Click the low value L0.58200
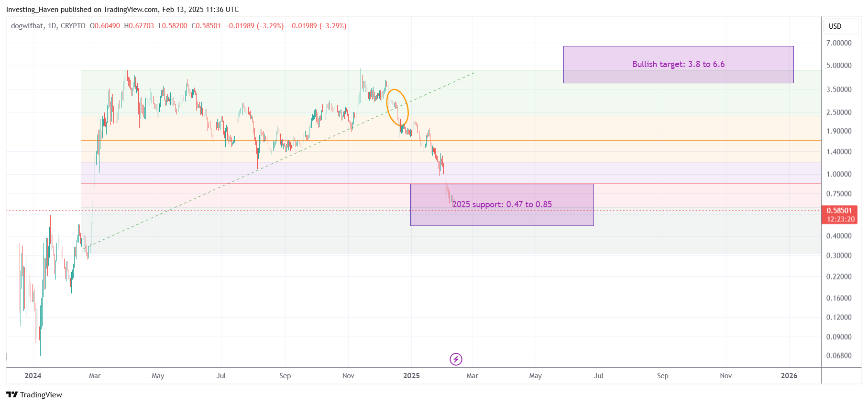The height and width of the screenshot is (405, 868). (173, 26)
